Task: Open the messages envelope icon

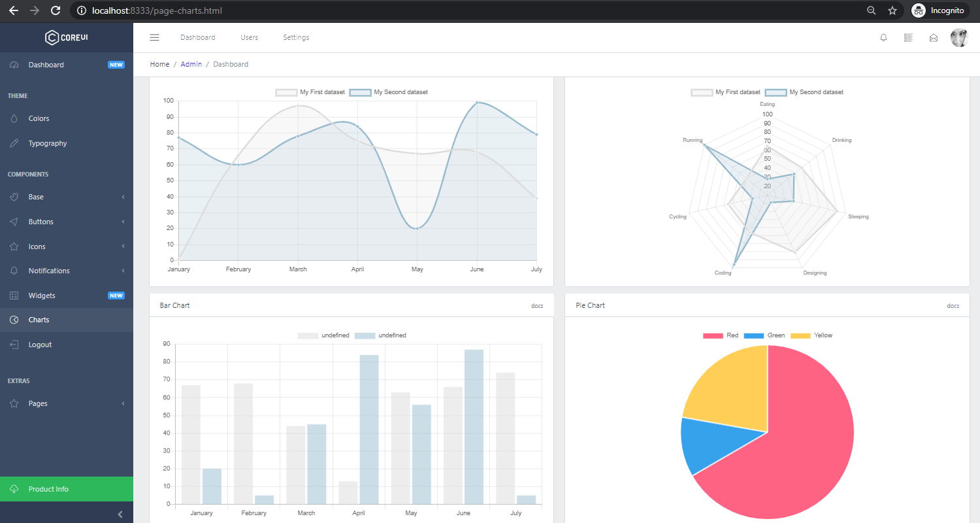Action: [x=933, y=38]
